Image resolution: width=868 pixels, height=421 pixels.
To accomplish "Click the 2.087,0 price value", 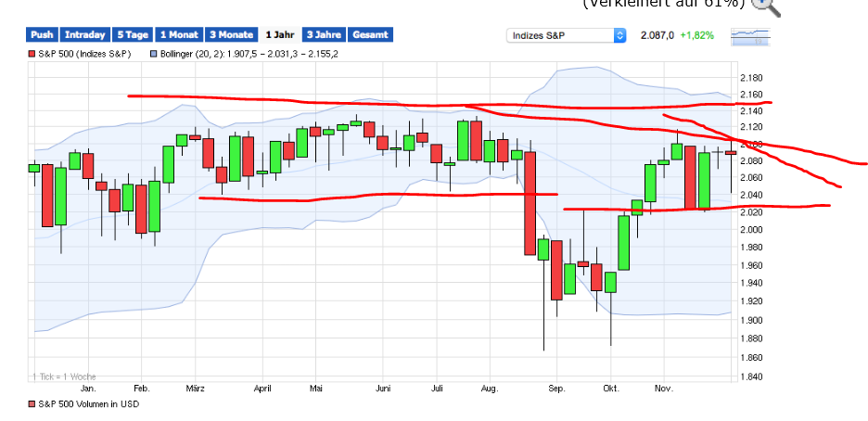I will (x=657, y=35).
